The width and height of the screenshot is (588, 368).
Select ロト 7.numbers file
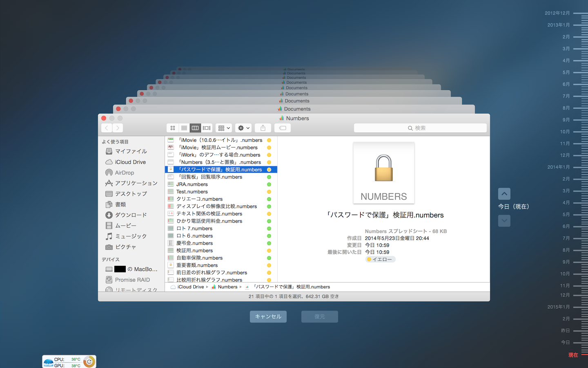pos(221,229)
